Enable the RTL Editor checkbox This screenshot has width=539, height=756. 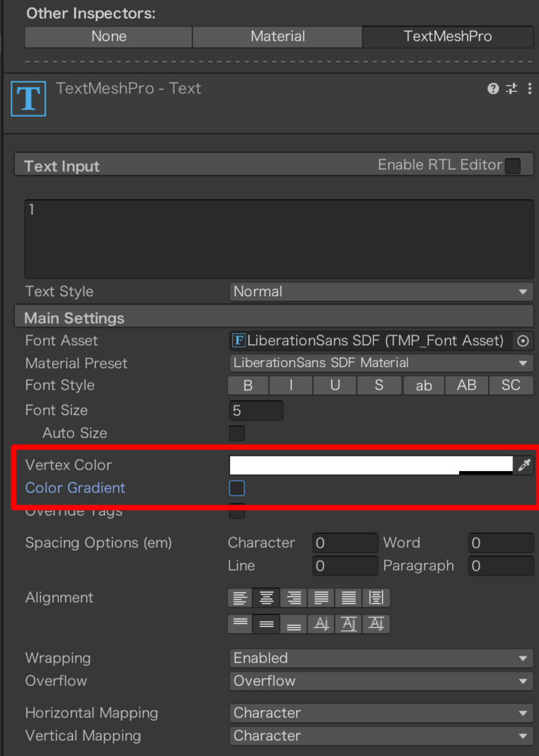(512, 164)
